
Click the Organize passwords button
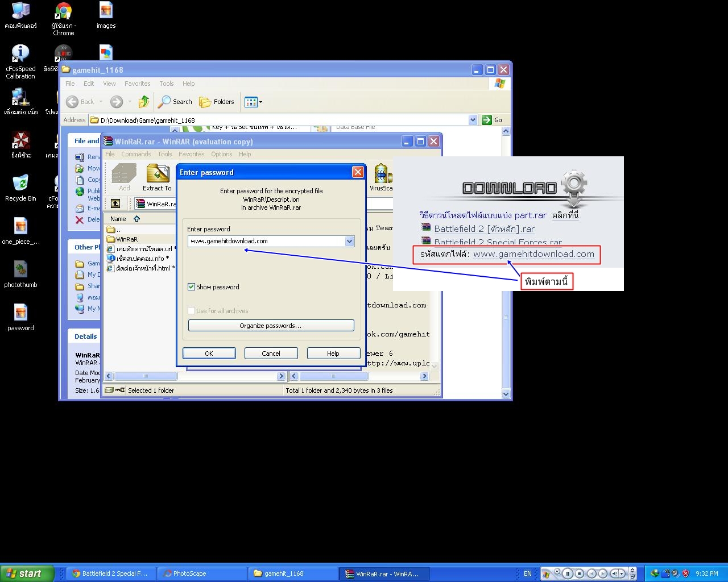pyautogui.click(x=271, y=326)
